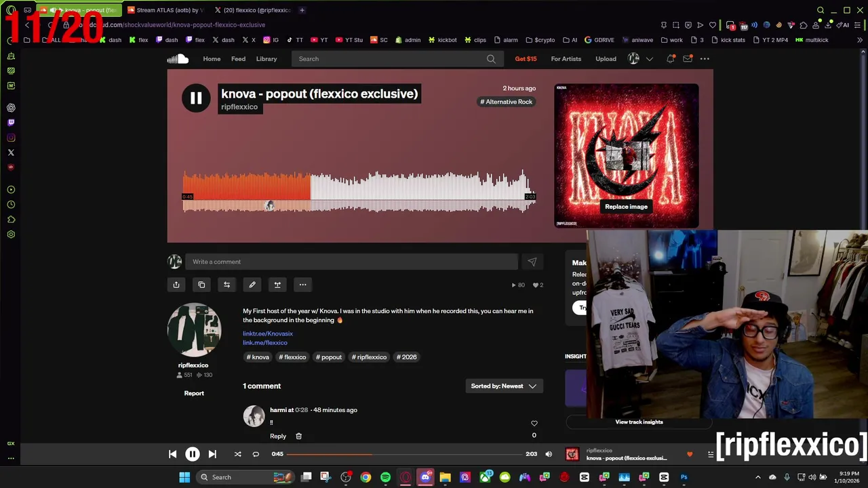
Task: Click the ripflexxico artist name under the title
Action: tap(239, 107)
